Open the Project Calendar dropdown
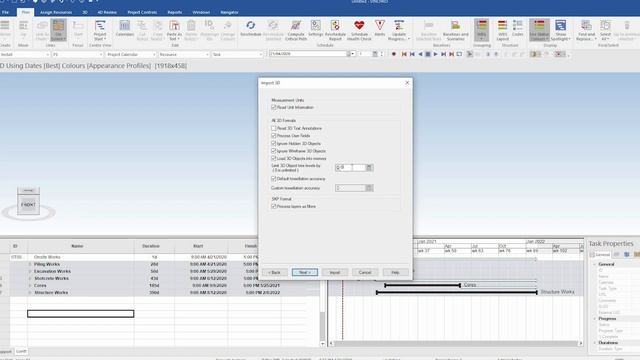The width and height of the screenshot is (640, 360). click(x=154, y=54)
